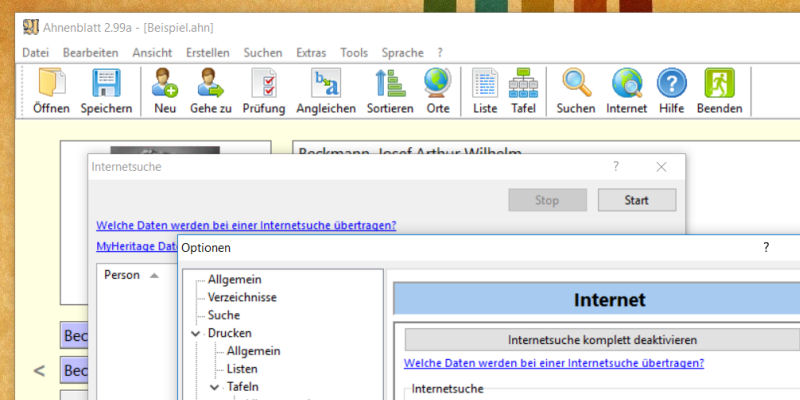
Task: Open the Tools menu
Action: tap(354, 53)
